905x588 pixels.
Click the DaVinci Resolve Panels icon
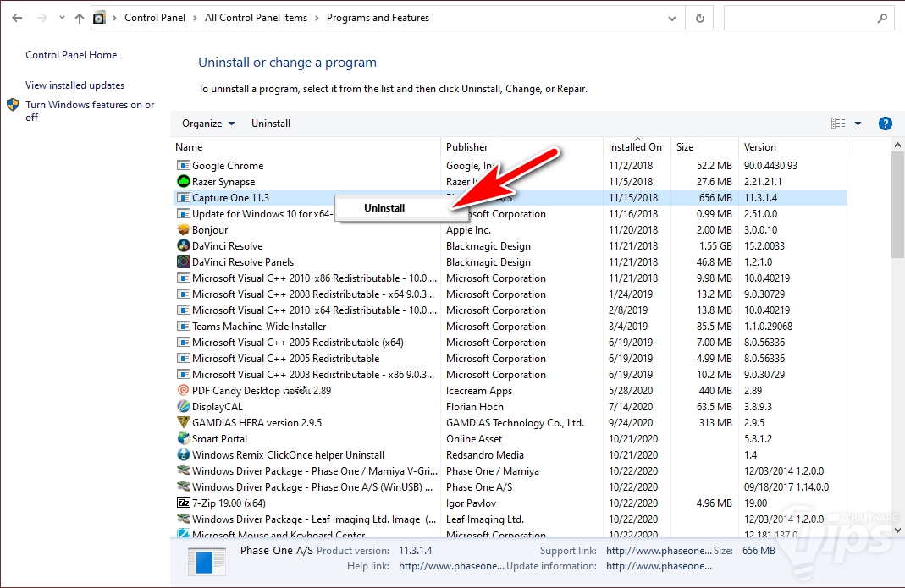pos(184,262)
